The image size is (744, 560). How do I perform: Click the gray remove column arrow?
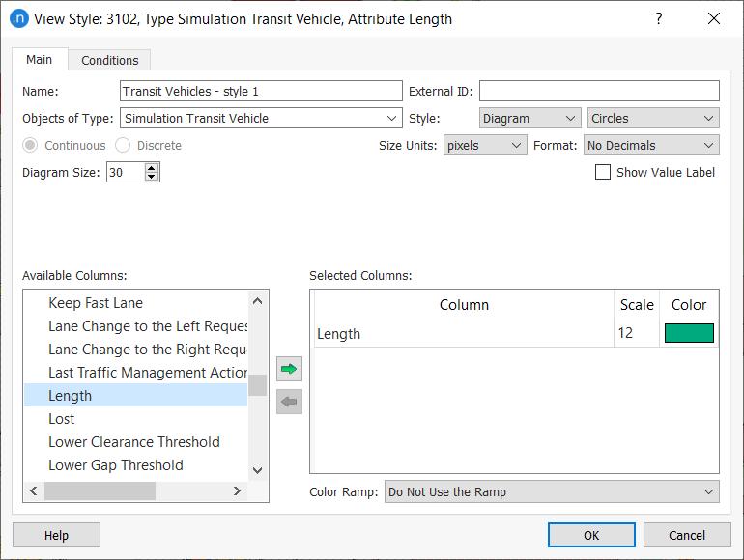pyautogui.click(x=289, y=402)
